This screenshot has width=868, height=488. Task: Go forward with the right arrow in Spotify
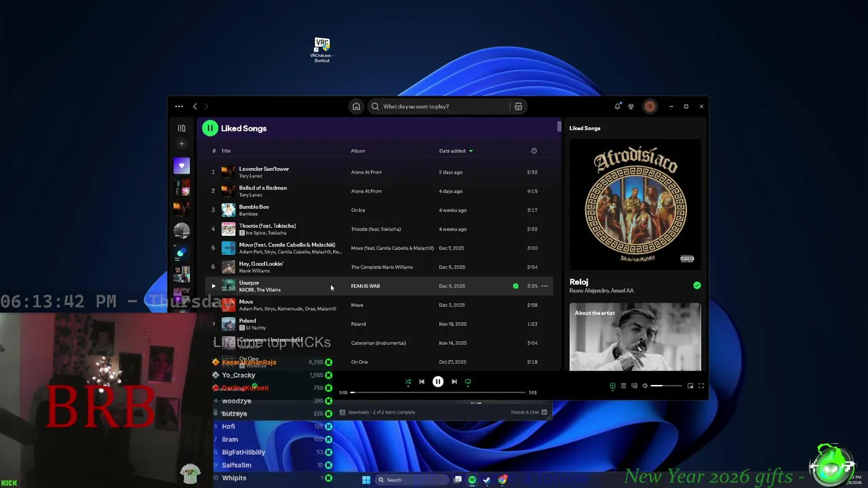(206, 106)
